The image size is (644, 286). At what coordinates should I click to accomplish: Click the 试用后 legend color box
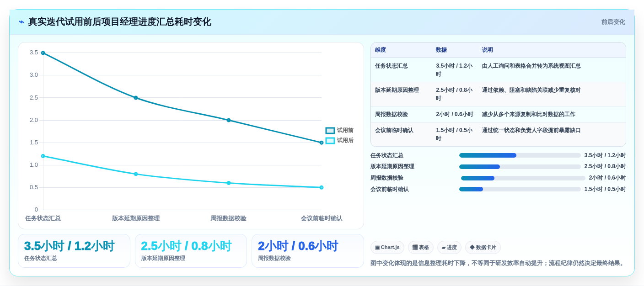click(330, 141)
